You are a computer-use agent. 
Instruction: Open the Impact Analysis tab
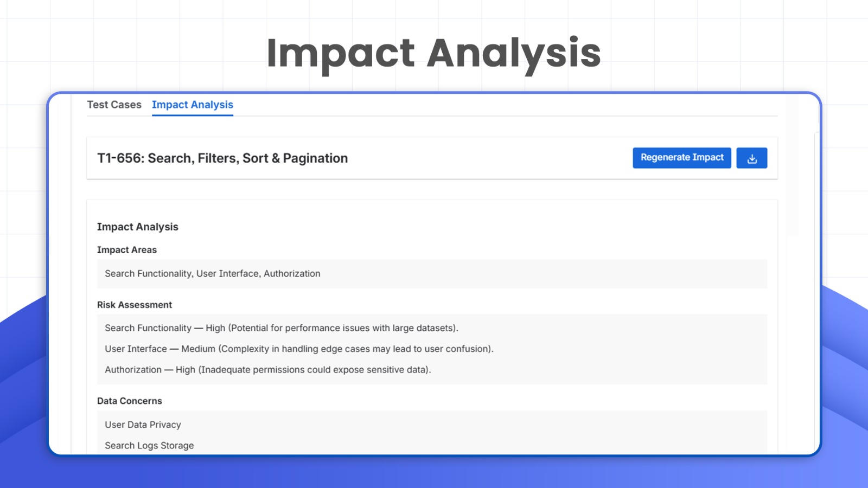pyautogui.click(x=193, y=105)
